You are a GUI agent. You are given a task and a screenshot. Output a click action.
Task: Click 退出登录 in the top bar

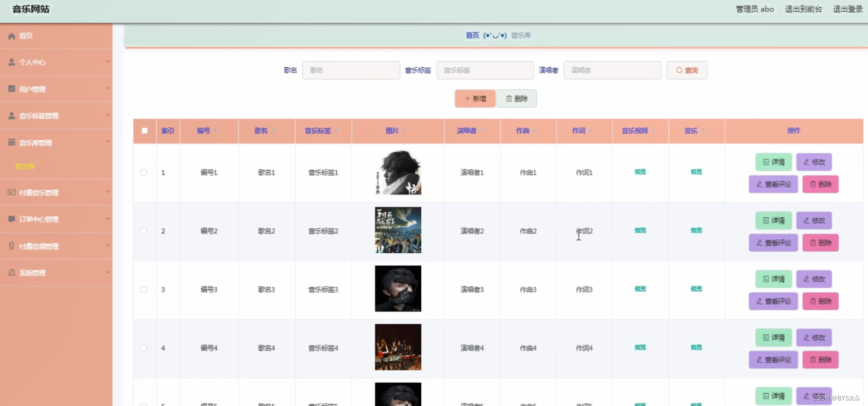[847, 9]
